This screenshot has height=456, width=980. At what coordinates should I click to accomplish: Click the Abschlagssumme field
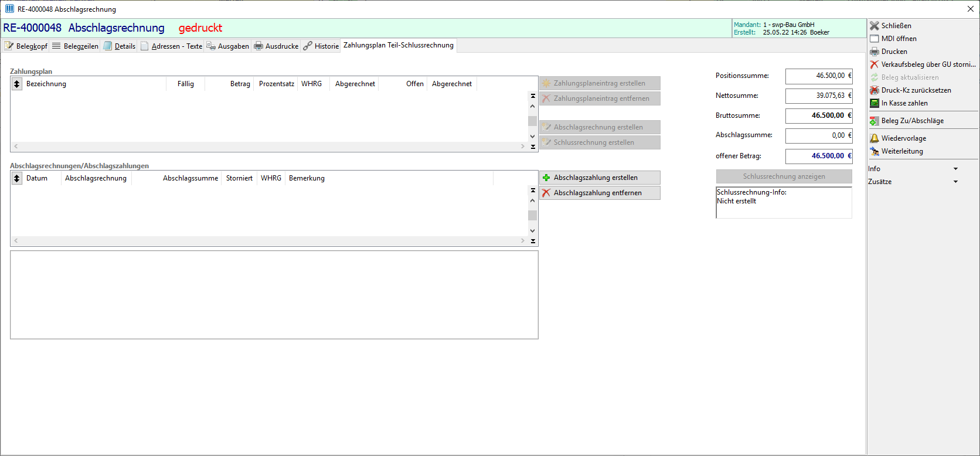pyautogui.click(x=819, y=136)
